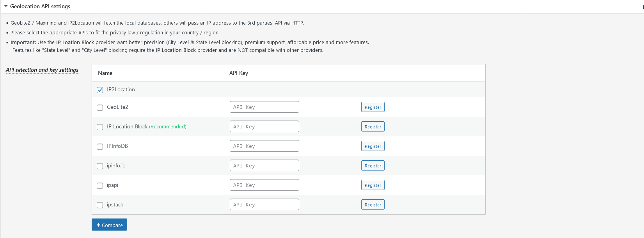The image size is (644, 238).
Task: Open Register button for IPInfoDB
Action: click(x=373, y=146)
